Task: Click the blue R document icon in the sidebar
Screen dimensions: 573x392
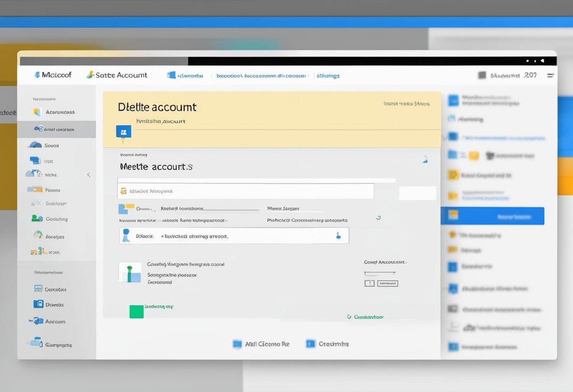Action: pos(38,304)
